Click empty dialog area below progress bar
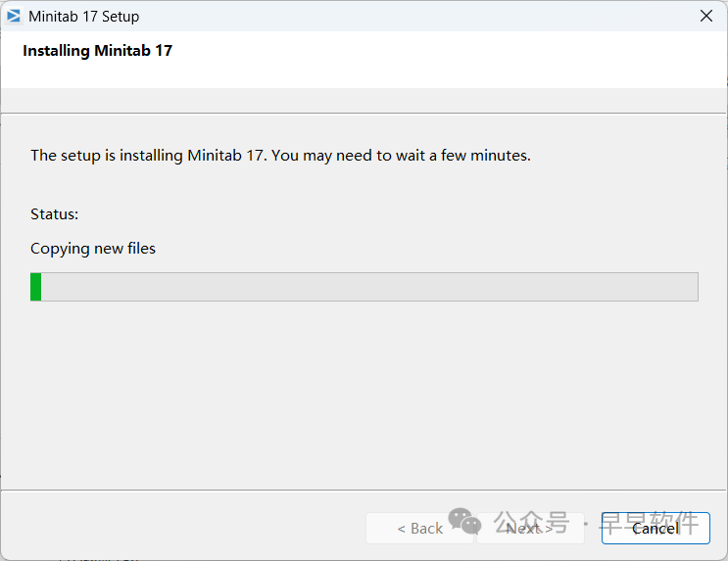 tap(363, 392)
